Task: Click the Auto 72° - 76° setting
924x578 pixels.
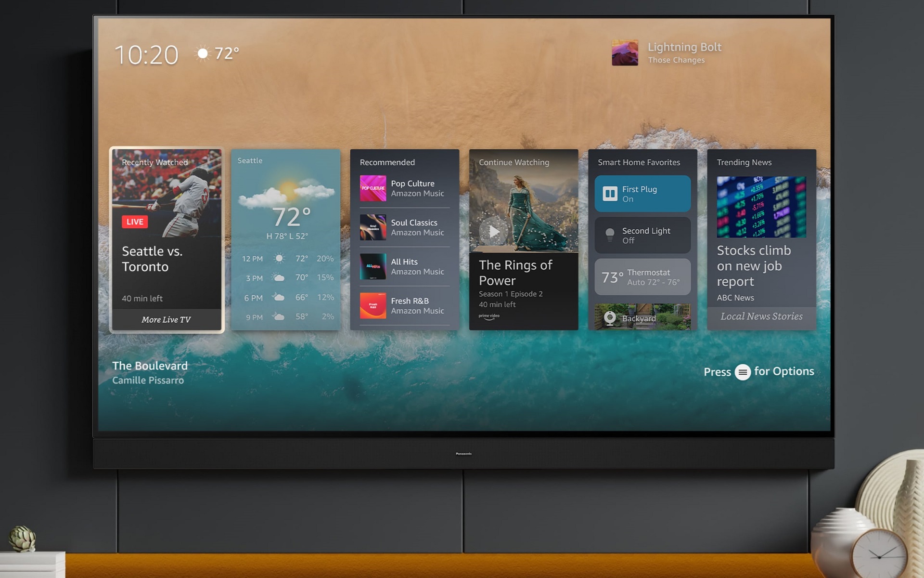Action: pos(653,282)
